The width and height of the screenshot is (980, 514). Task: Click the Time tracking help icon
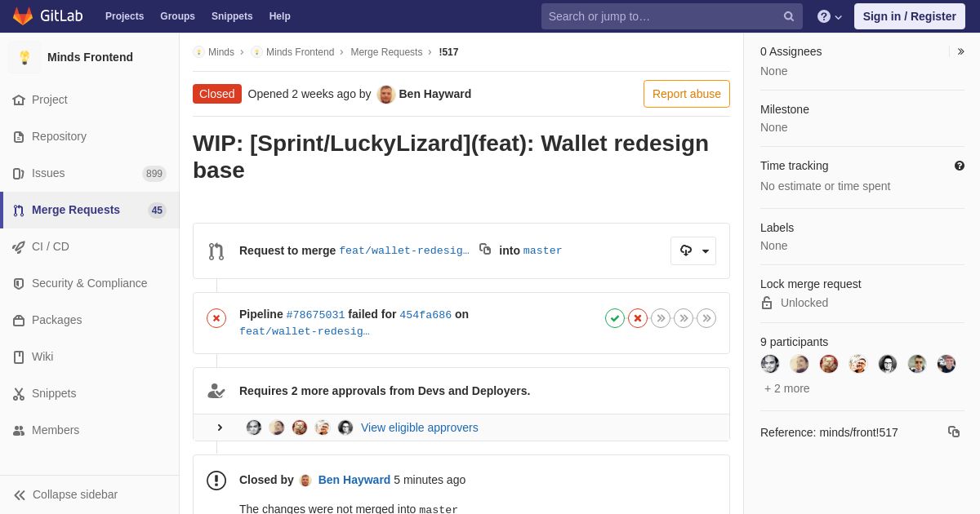(960, 166)
